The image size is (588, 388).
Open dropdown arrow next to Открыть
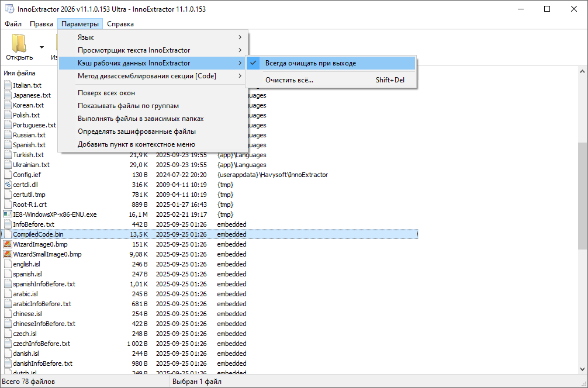tap(41, 47)
